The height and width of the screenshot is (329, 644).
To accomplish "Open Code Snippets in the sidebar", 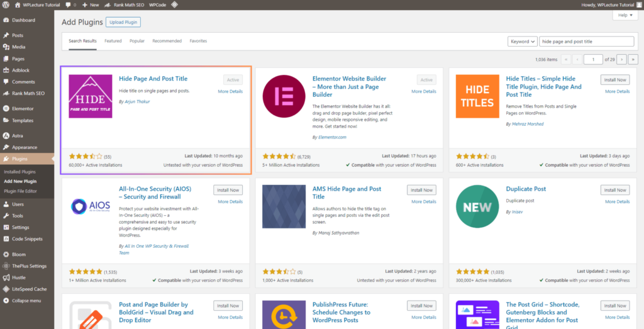I will click(26, 238).
